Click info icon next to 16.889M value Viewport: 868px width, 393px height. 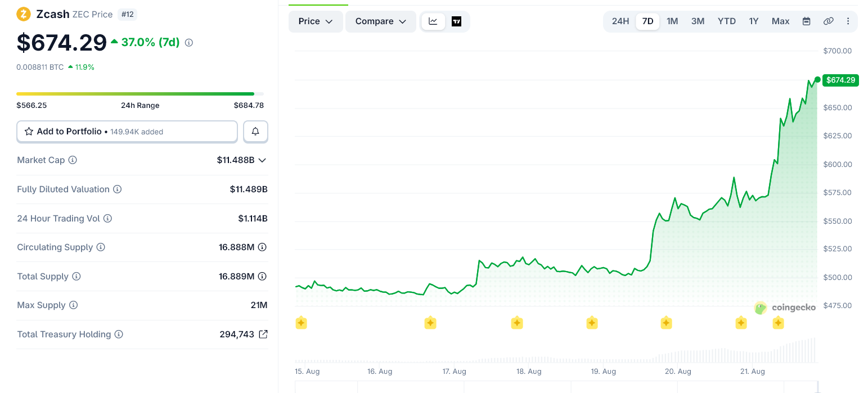point(262,277)
